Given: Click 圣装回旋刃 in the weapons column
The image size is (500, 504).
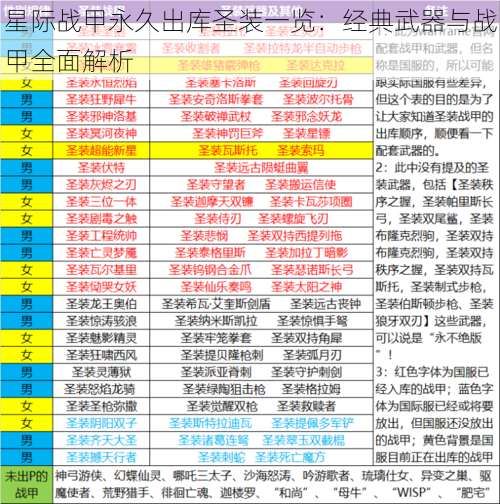Looking at the screenshot, I should coord(308,83).
